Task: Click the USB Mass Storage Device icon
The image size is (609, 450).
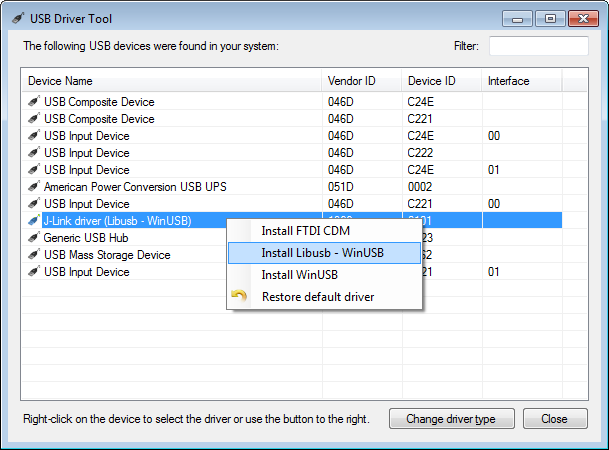Action: [x=33, y=255]
